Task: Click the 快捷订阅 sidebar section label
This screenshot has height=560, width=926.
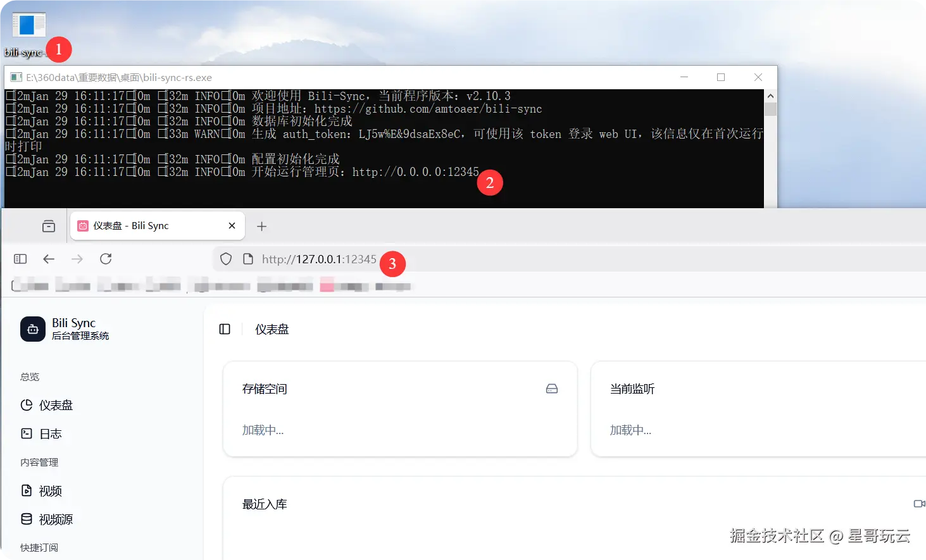Action: [x=39, y=547]
